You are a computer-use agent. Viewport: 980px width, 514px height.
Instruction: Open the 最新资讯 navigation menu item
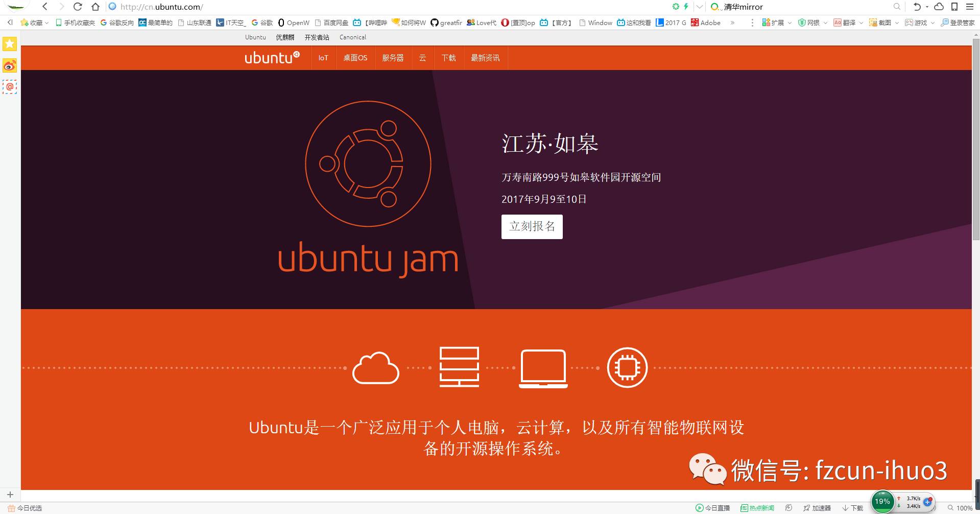click(485, 58)
